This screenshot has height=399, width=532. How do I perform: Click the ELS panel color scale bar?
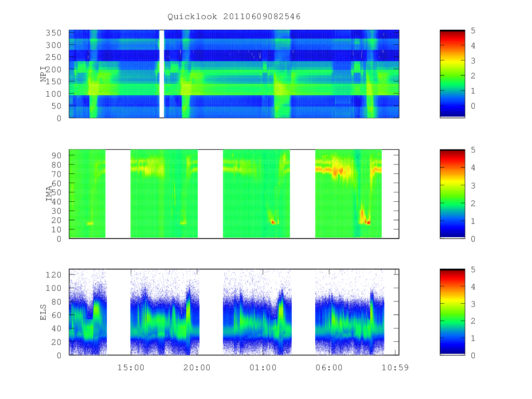pos(452,312)
